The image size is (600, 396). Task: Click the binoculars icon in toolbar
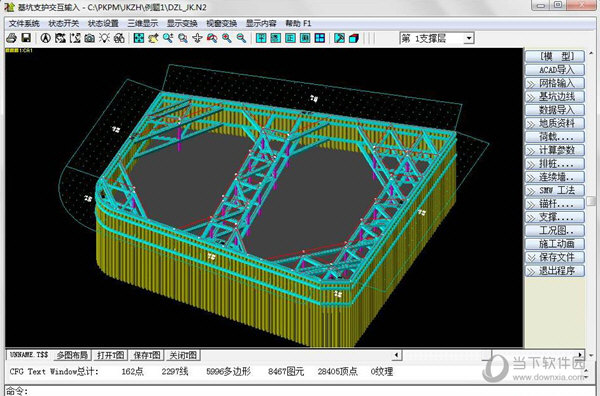click(119, 38)
